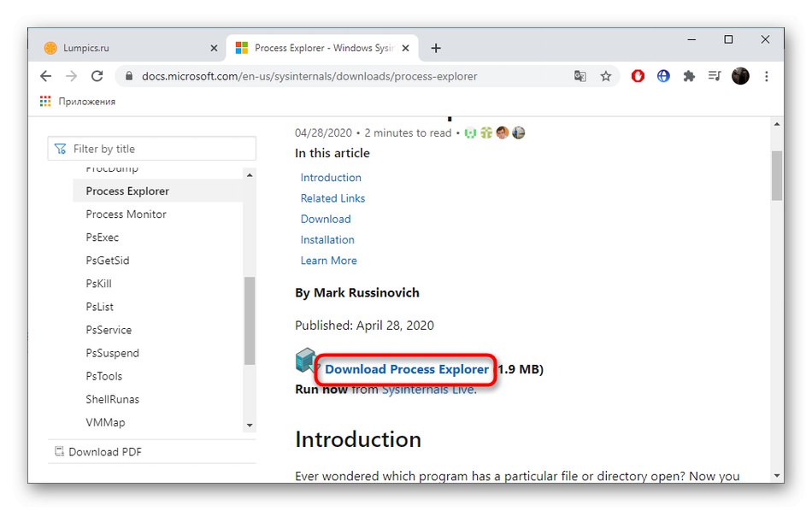Jump to the Learn More section
812x511 pixels.
[328, 261]
